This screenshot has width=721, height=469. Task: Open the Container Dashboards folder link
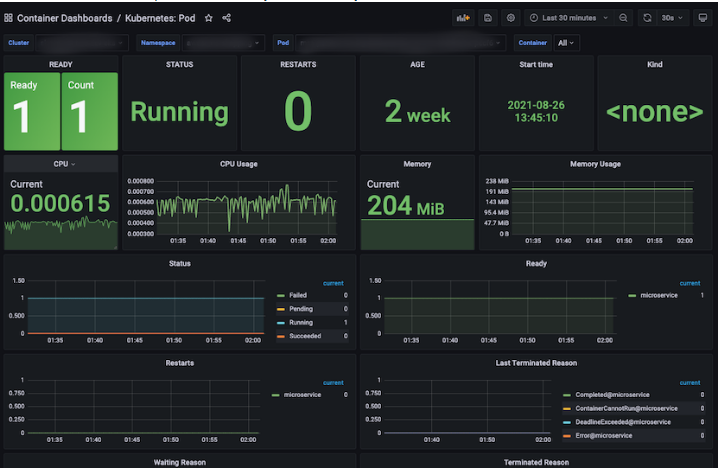pos(64,18)
